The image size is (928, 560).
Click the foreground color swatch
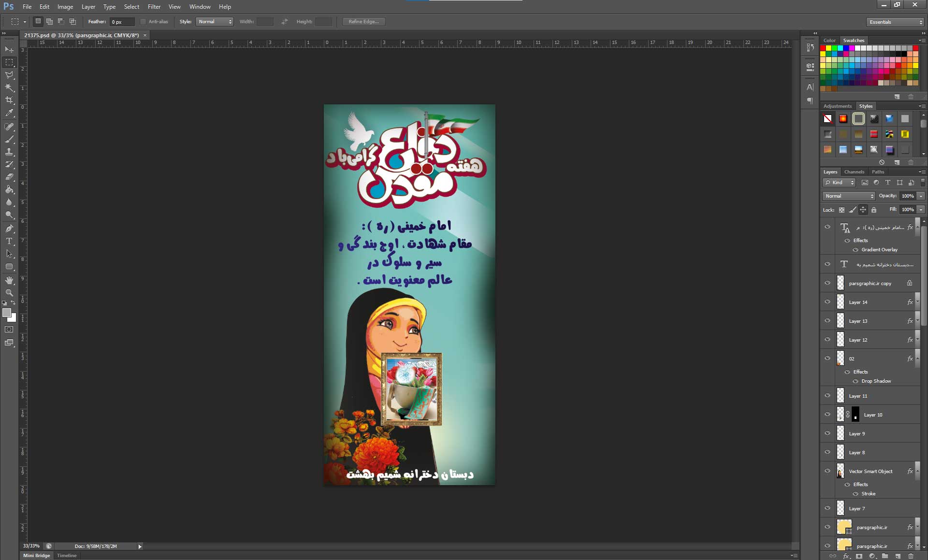point(7,313)
